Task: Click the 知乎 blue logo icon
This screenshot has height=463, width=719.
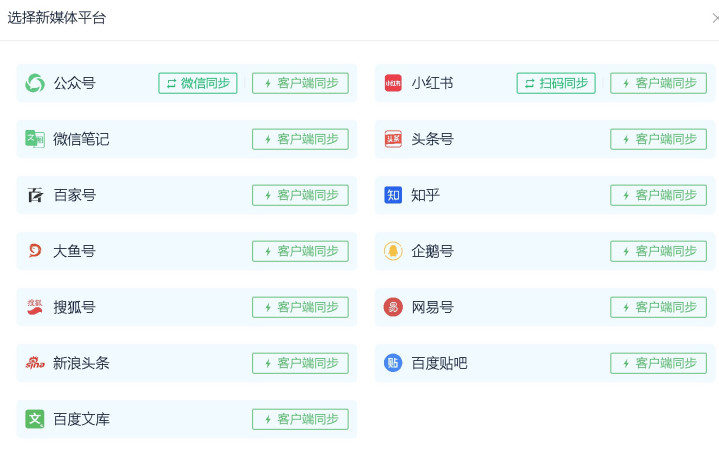Action: pos(393,195)
